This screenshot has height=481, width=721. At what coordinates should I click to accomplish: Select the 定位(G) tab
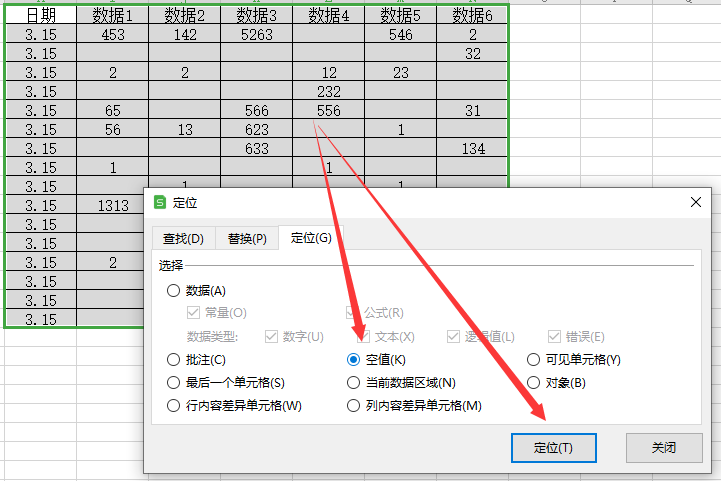[x=311, y=238]
